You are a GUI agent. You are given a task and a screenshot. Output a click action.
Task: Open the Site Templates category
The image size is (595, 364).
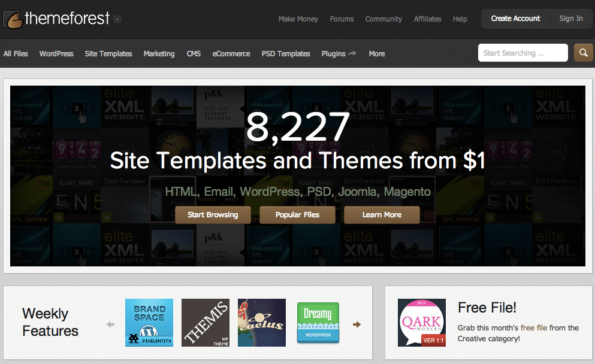[x=108, y=54]
